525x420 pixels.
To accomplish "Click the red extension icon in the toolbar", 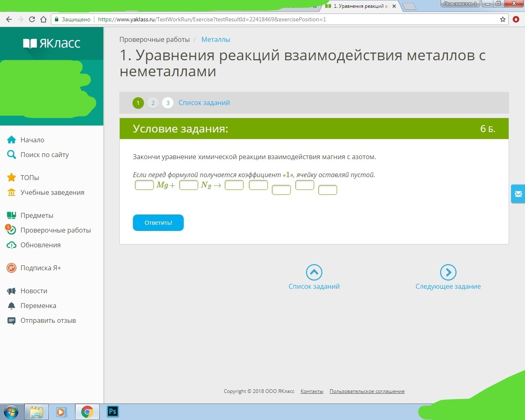I will pos(516,19).
